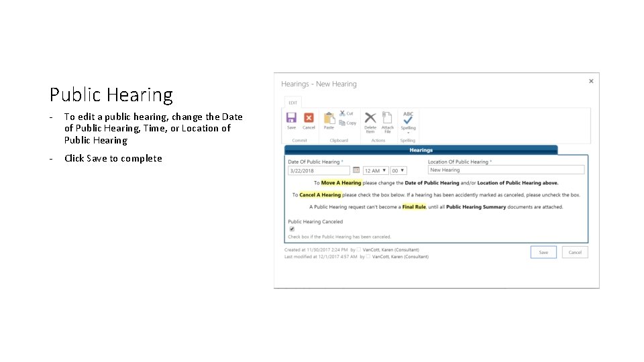
Task: Select the EDIT ribbon tab
Action: 293,103
